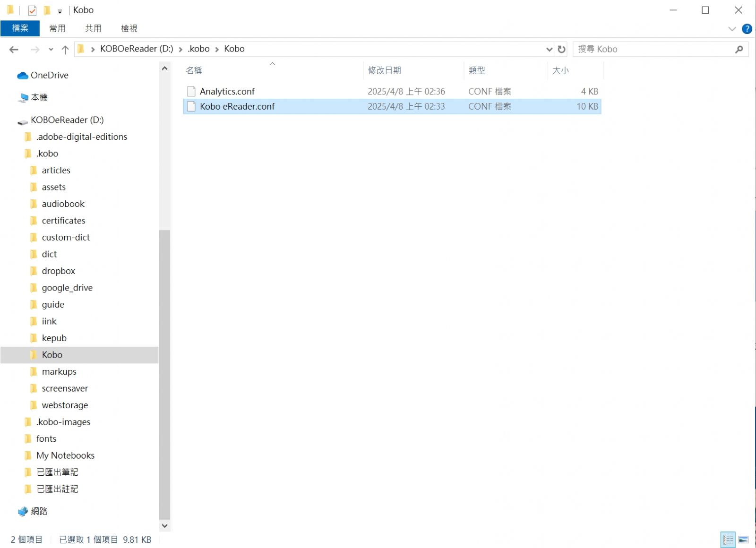Open the webstorage folder

(65, 405)
